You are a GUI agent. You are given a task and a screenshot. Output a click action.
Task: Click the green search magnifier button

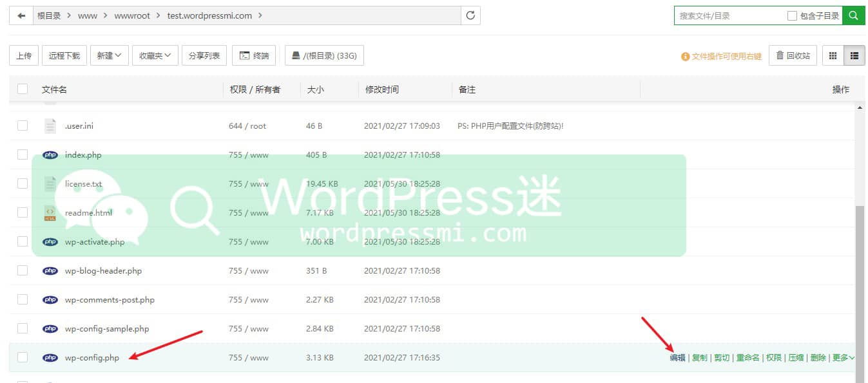[x=853, y=16]
